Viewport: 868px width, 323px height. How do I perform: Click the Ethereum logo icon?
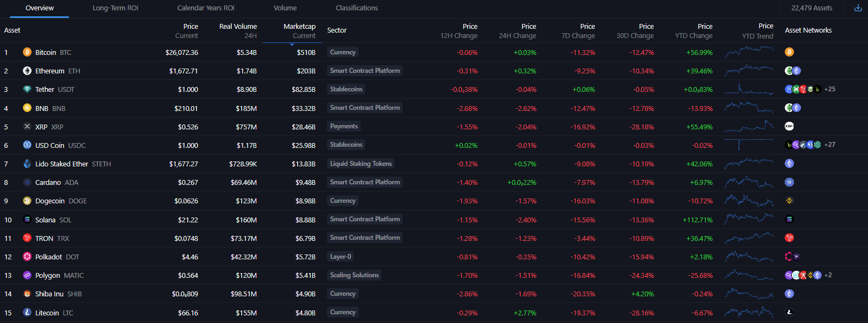pyautogui.click(x=27, y=71)
